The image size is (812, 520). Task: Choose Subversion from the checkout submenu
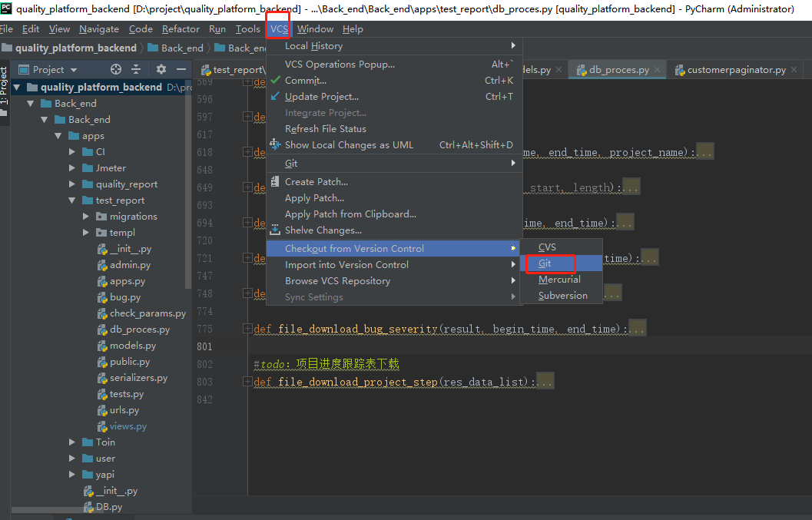point(562,295)
